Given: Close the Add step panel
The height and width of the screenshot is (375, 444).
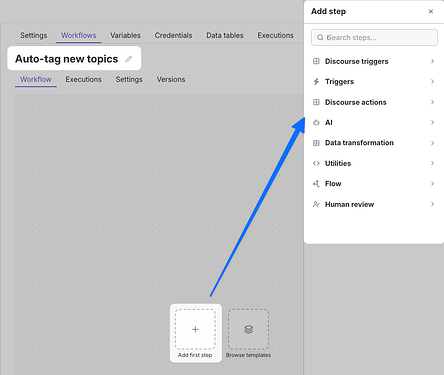Looking at the screenshot, I should 431,11.
